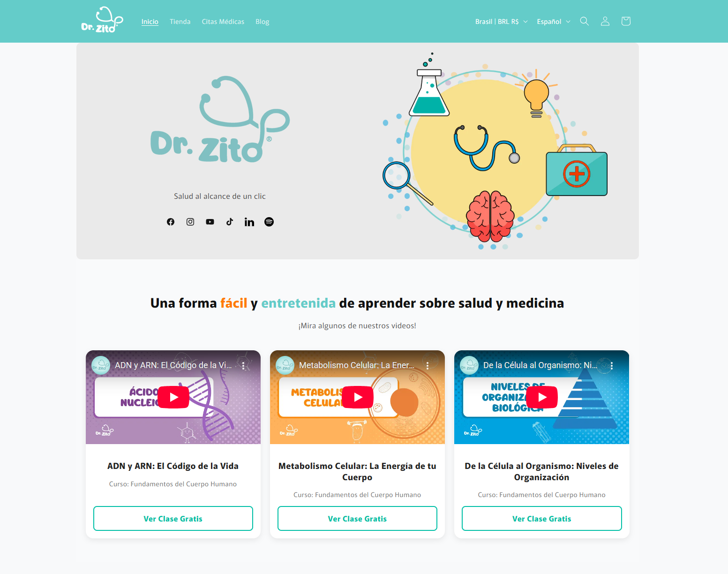728x574 pixels.
Task: Open the Facebook social icon
Action: (x=171, y=222)
